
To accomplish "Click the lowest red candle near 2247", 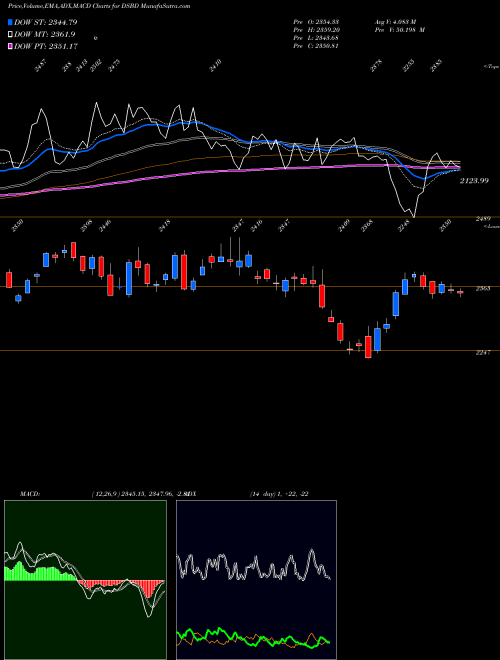I will point(368,346).
